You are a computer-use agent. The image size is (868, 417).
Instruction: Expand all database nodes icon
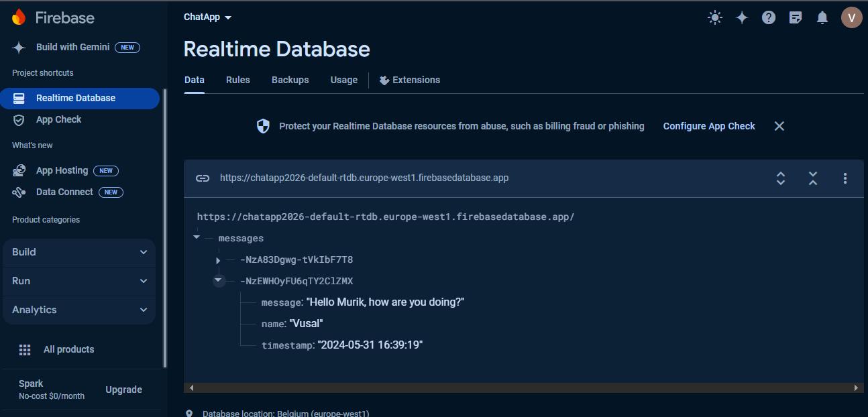tap(781, 178)
